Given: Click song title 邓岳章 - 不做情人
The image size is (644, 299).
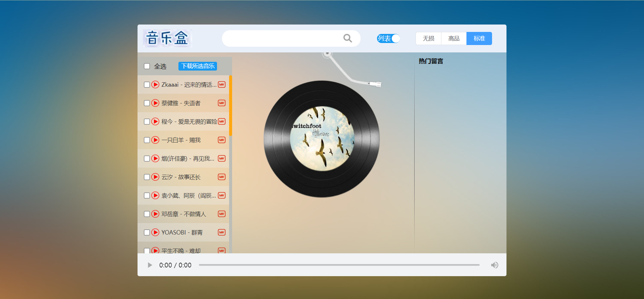Looking at the screenshot, I should [183, 214].
